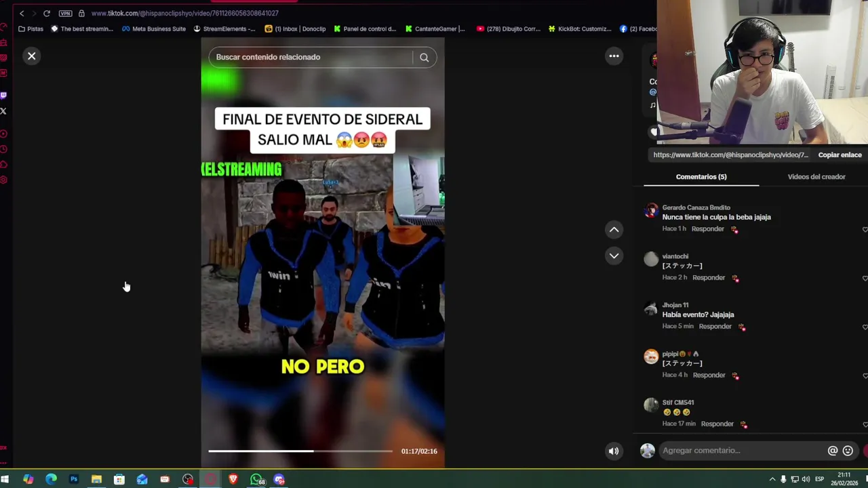
Task: Switch to Comentarios (5) tab
Action: (701, 176)
